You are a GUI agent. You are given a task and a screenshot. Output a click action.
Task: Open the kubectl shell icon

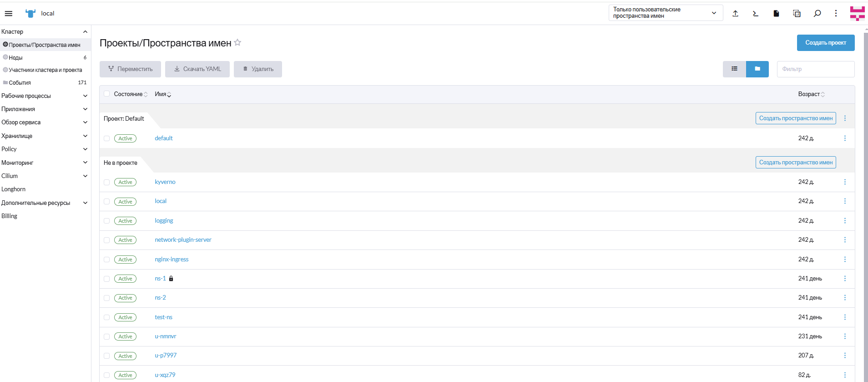756,14
